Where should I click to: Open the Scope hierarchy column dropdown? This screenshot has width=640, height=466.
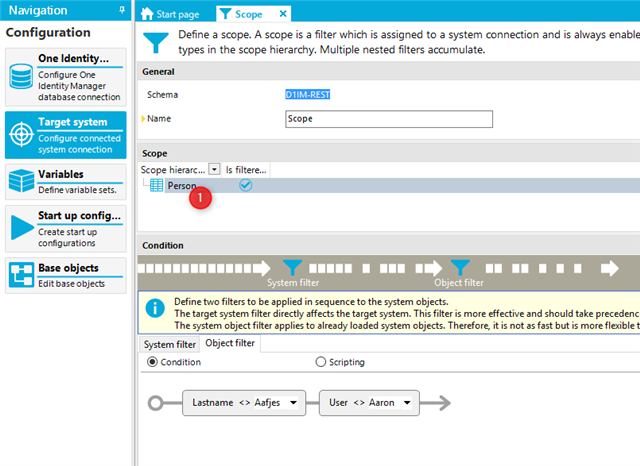[x=214, y=169]
